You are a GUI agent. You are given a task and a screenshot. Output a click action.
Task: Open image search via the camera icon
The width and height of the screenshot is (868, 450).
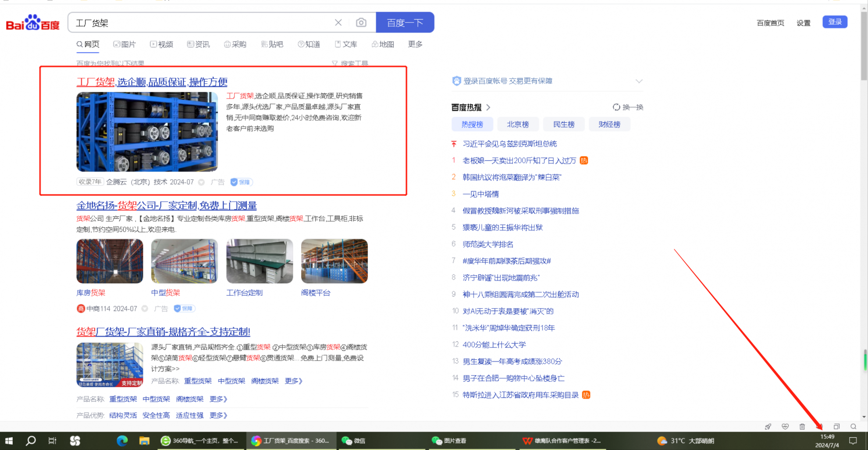(x=361, y=22)
